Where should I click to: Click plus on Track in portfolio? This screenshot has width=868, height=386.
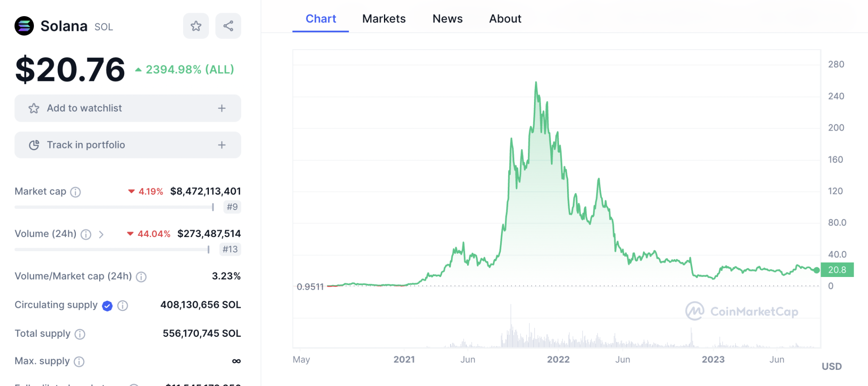point(222,145)
